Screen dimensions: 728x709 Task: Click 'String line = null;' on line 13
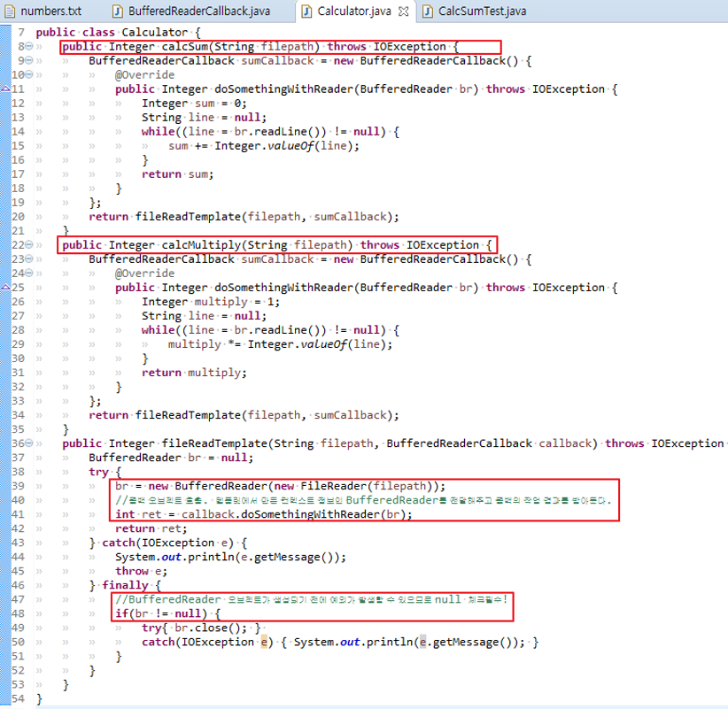click(x=205, y=118)
